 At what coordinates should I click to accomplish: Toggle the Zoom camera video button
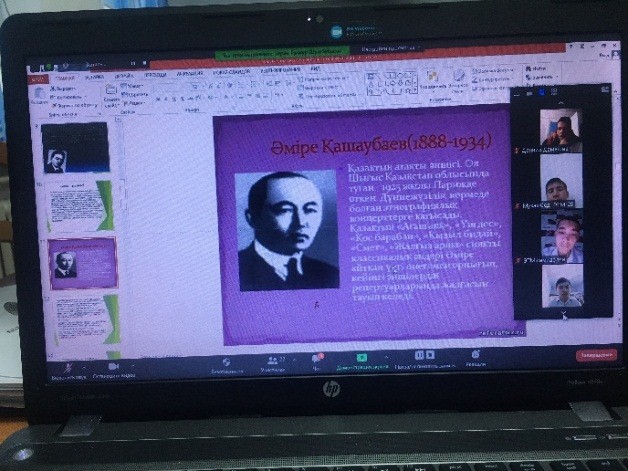pyautogui.click(x=112, y=368)
